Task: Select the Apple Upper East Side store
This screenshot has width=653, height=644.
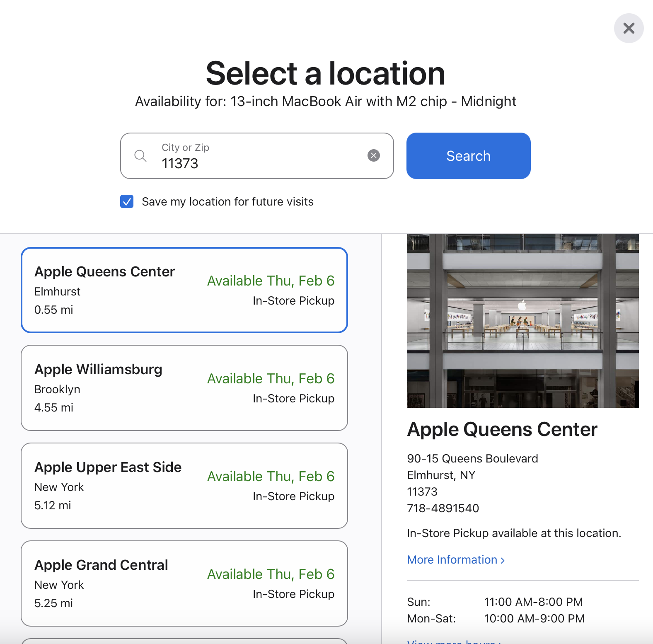Action: pyautogui.click(x=184, y=486)
